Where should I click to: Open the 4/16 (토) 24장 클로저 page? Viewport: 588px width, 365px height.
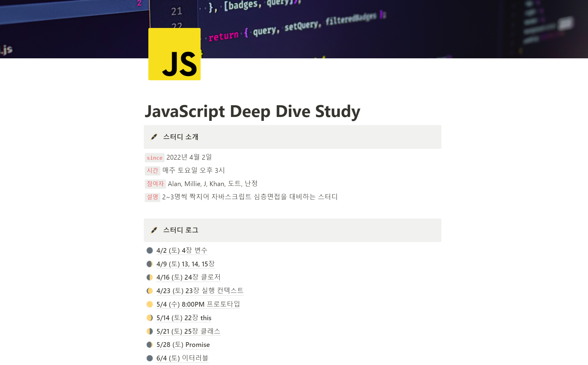point(188,277)
